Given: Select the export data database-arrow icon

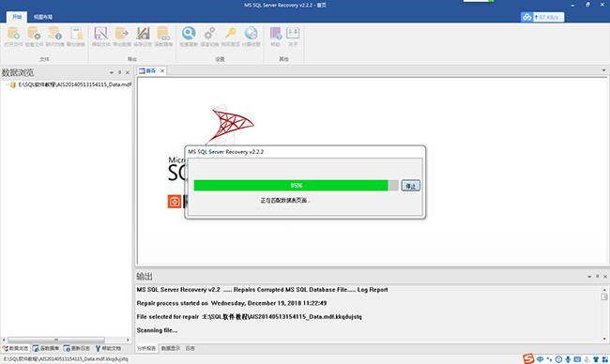Looking at the screenshot, I should 122,34.
